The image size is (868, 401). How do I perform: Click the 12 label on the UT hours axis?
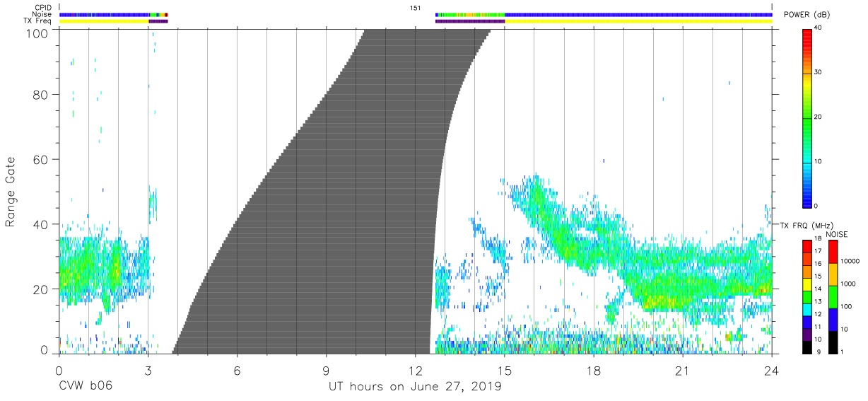point(415,370)
